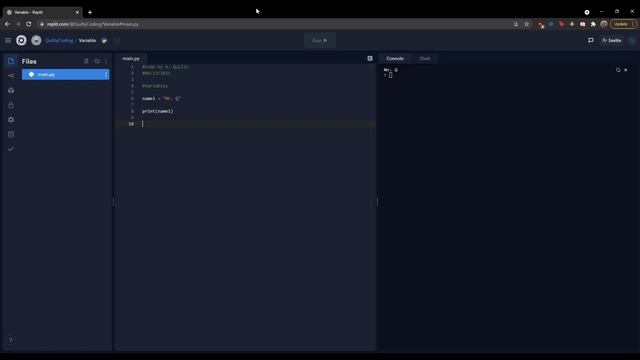Viewport: 640px width, 360px height.
Task: Run the program with Run button
Action: (x=320, y=40)
